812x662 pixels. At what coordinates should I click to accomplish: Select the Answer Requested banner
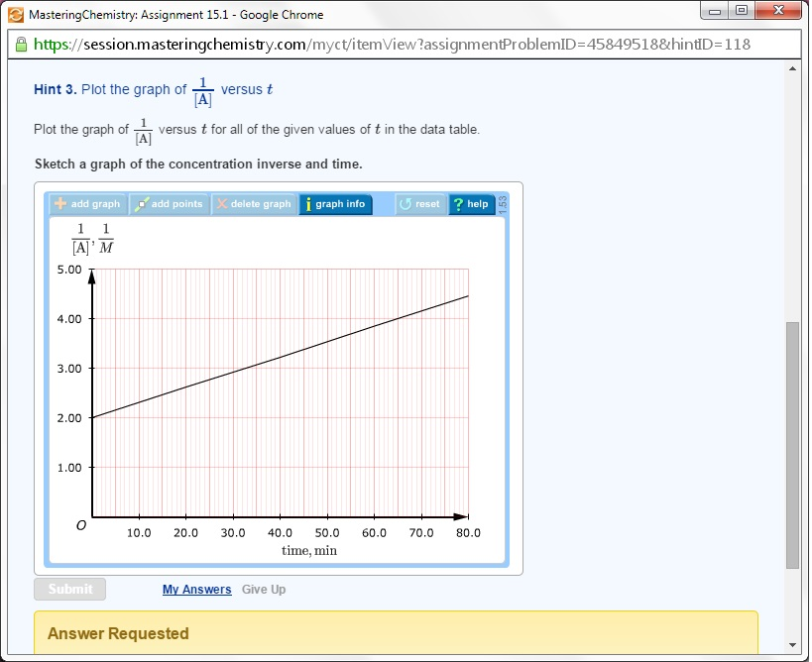119,633
